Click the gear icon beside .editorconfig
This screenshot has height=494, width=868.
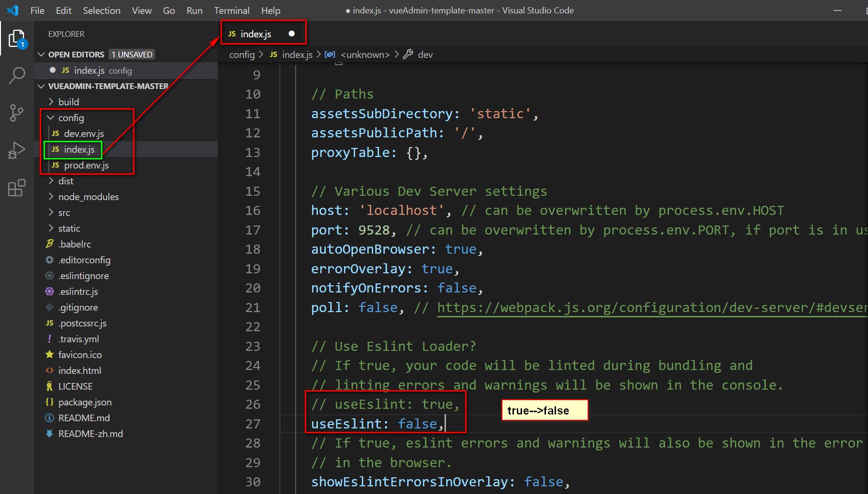coord(49,260)
